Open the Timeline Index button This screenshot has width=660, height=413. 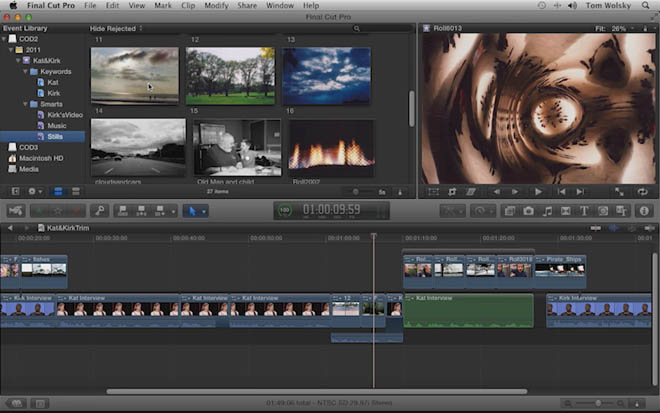pyautogui.click(x=40, y=403)
